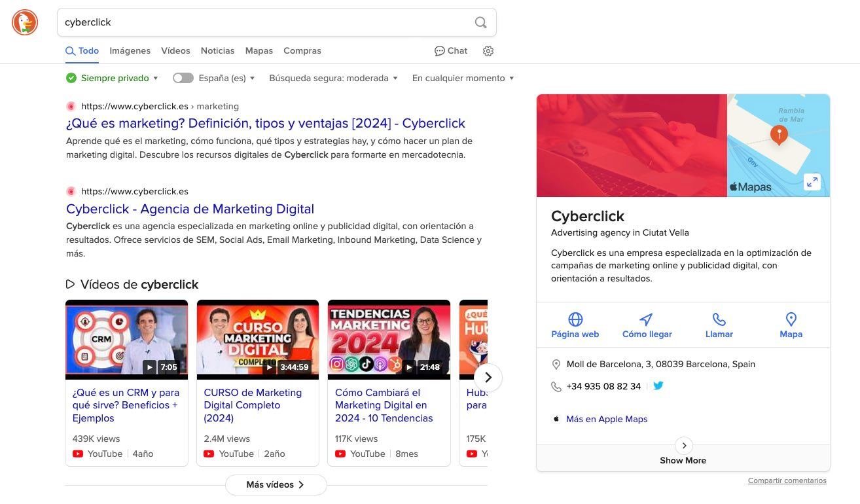Click the '2.4M views' text
This screenshot has width=860, height=504.
[x=227, y=439]
